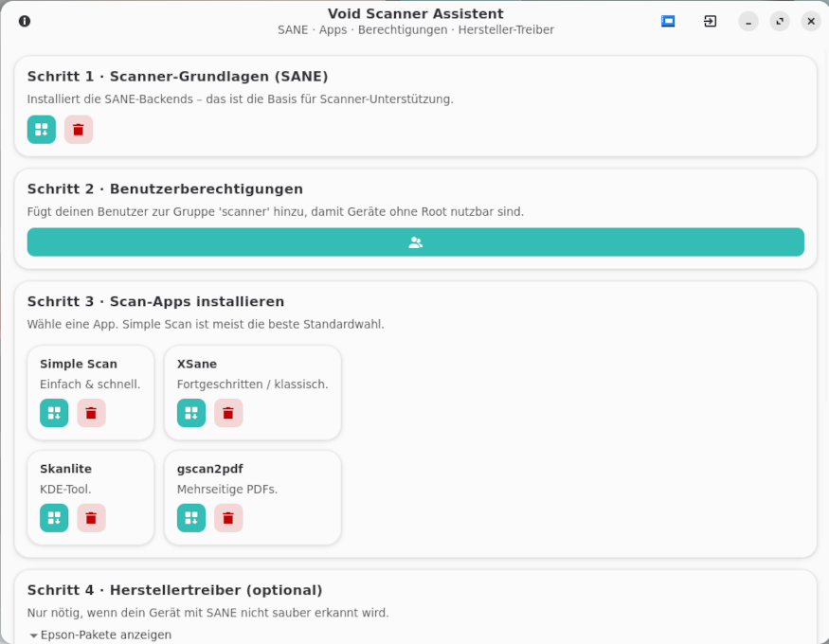Image resolution: width=829 pixels, height=644 pixels.
Task: Install the gscan2pdf app
Action: (191, 518)
